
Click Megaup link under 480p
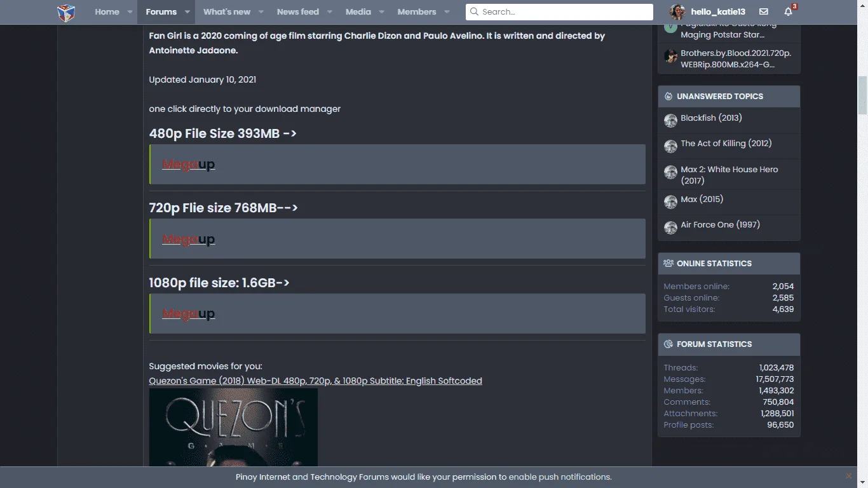188,165
